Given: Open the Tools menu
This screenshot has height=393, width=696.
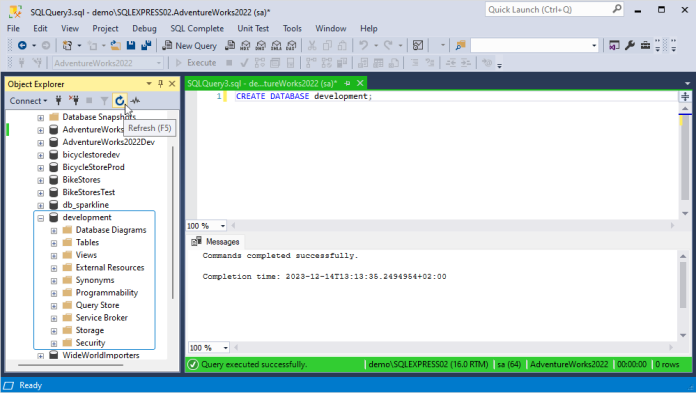Looking at the screenshot, I should 292,28.
